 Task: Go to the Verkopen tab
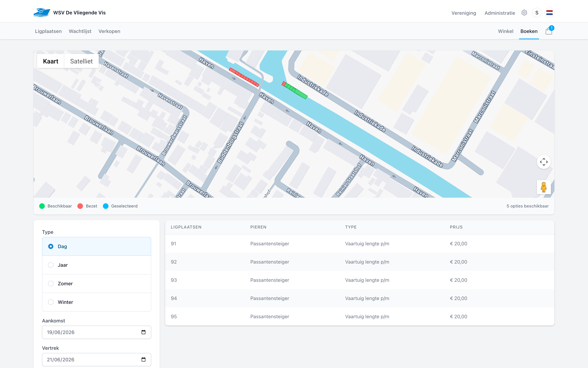[x=109, y=31]
